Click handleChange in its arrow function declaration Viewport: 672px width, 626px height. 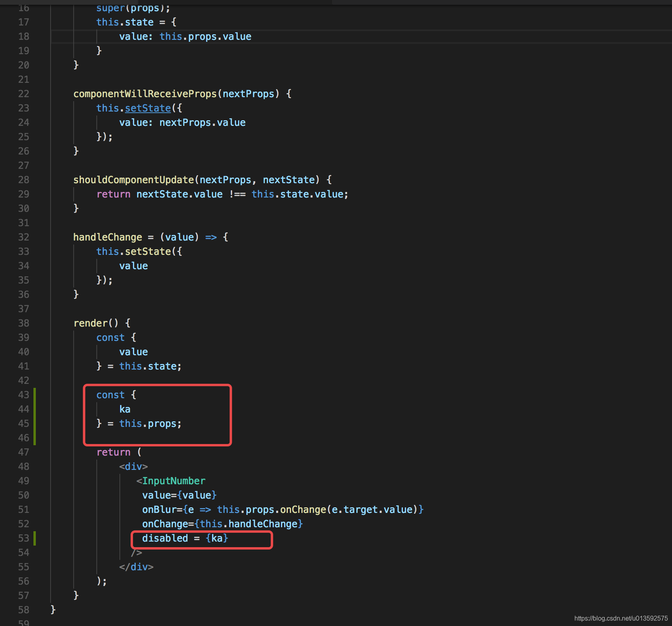pyautogui.click(x=107, y=237)
